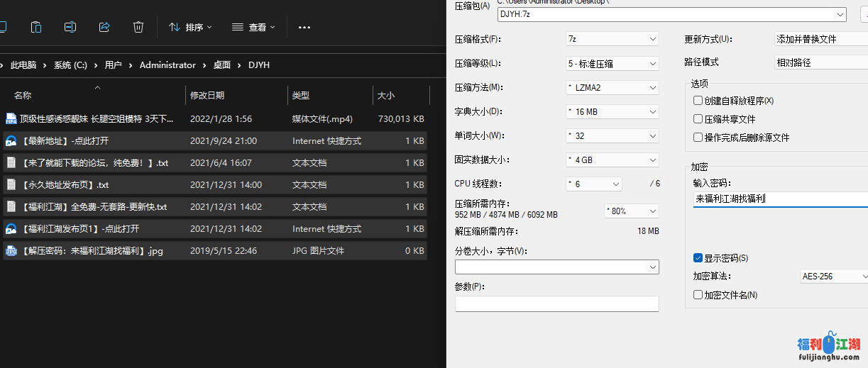Click the Delete trash can icon
868x368 pixels.
click(138, 27)
